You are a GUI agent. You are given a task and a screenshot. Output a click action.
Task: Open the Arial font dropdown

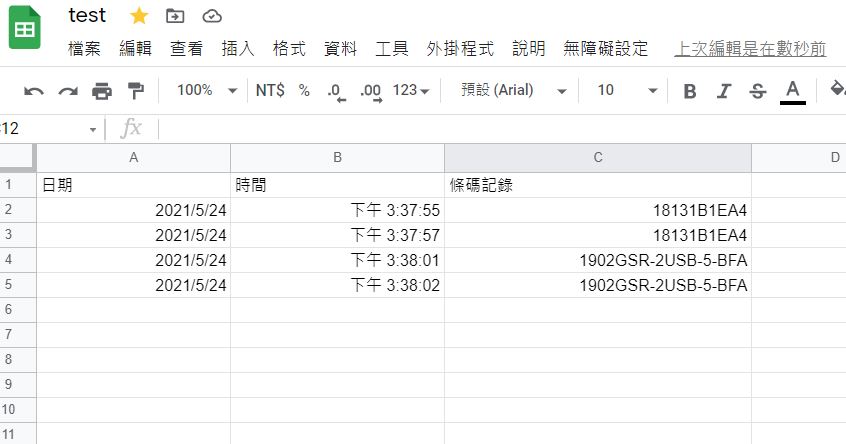(x=513, y=90)
